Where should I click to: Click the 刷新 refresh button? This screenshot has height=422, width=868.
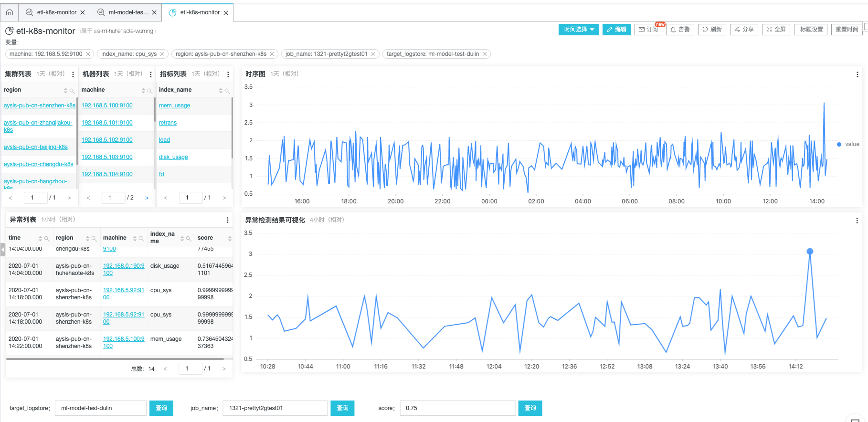click(x=712, y=29)
